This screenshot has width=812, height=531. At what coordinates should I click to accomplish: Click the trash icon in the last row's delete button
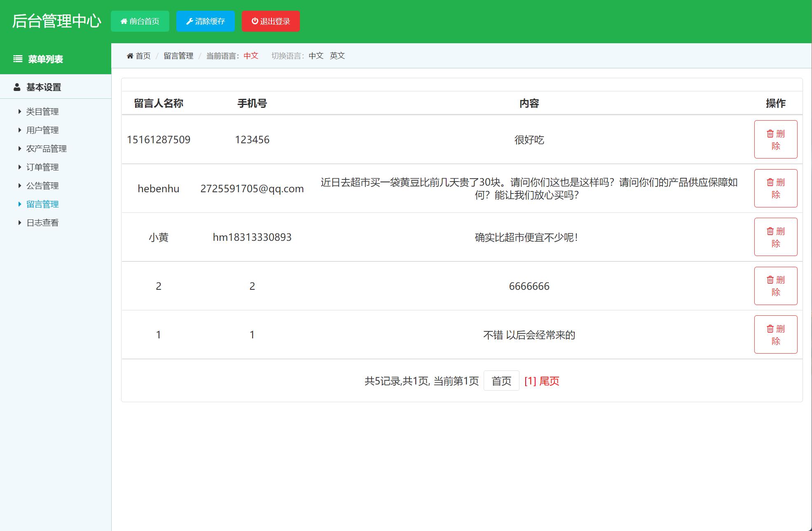pos(770,328)
